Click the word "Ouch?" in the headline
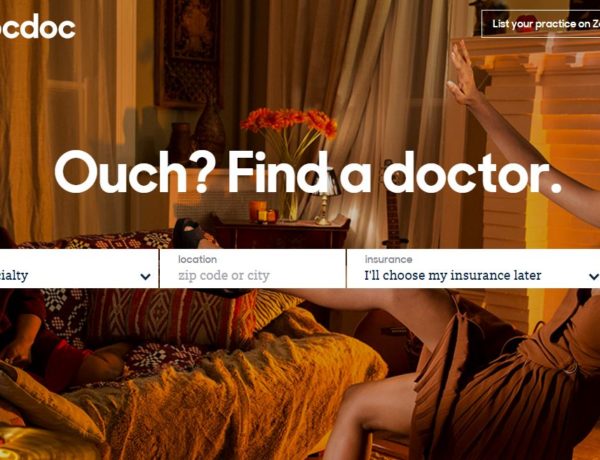 pos(132,172)
